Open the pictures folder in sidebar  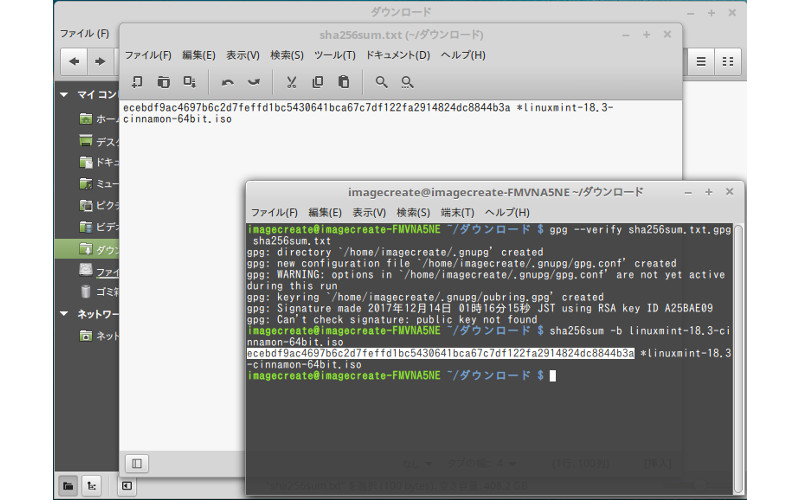pos(86,205)
